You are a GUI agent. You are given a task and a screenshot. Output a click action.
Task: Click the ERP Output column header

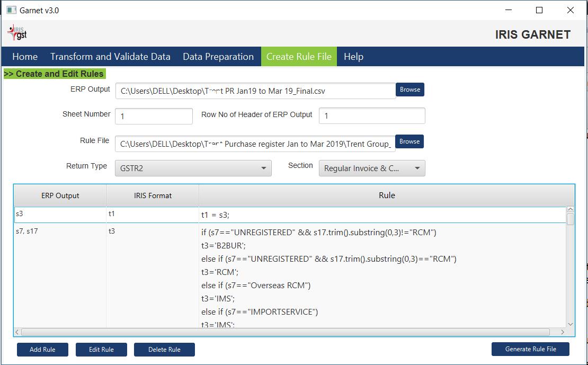coord(60,195)
